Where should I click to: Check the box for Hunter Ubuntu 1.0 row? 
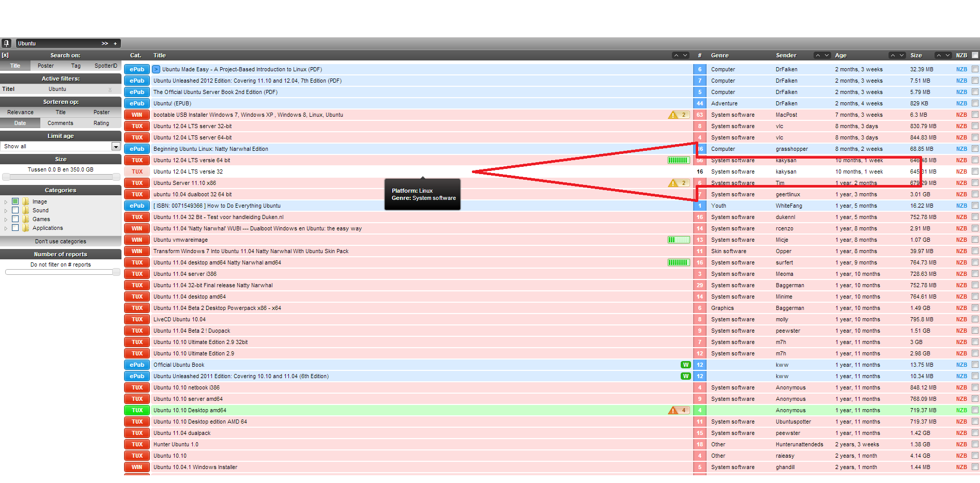(975, 444)
